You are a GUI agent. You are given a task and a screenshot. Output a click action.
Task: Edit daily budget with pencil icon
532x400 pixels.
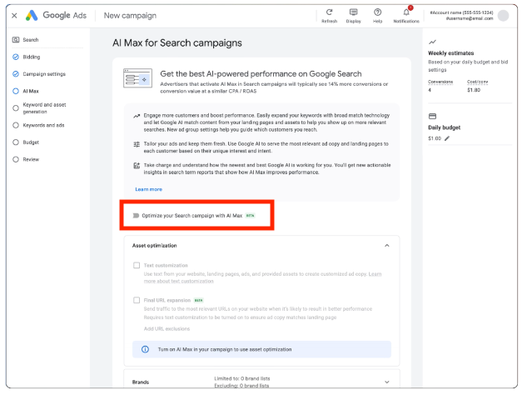coord(447,138)
